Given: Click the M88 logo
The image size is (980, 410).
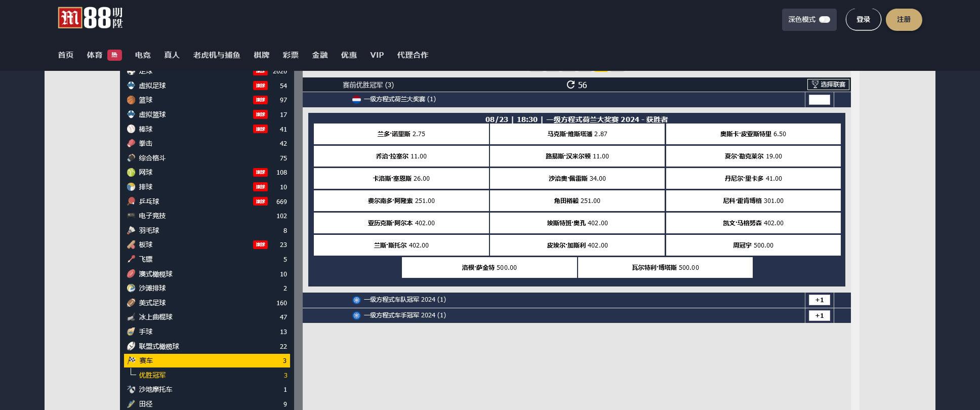Looking at the screenshot, I should pyautogui.click(x=91, y=19).
